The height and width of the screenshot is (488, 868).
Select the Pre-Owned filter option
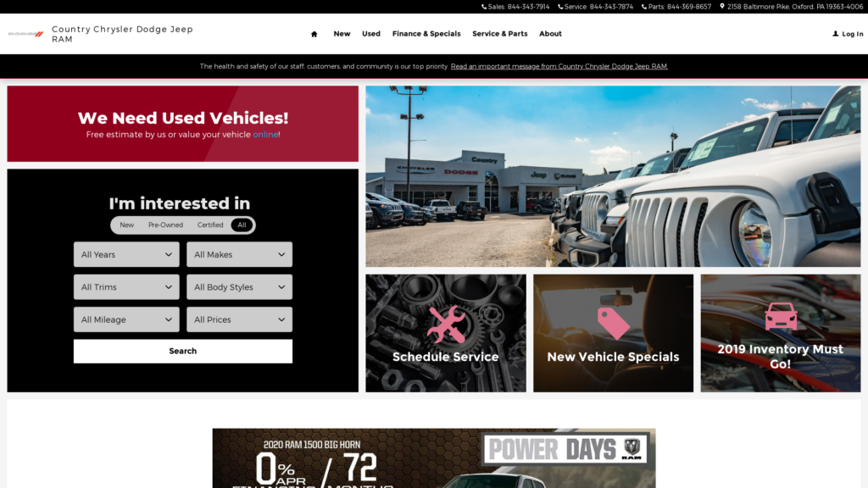point(165,225)
